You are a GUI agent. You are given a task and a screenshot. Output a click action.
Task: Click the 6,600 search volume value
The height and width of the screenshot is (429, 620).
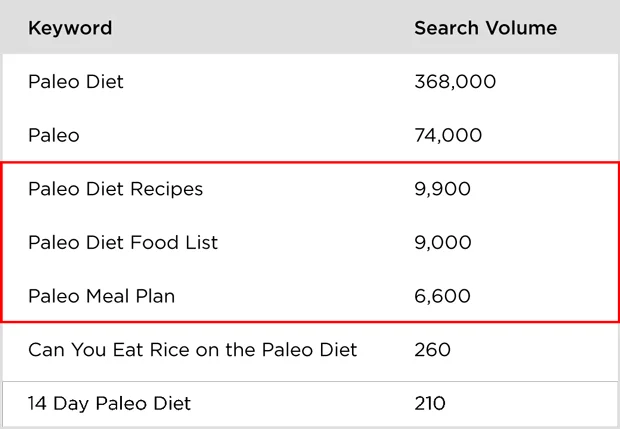click(x=442, y=296)
